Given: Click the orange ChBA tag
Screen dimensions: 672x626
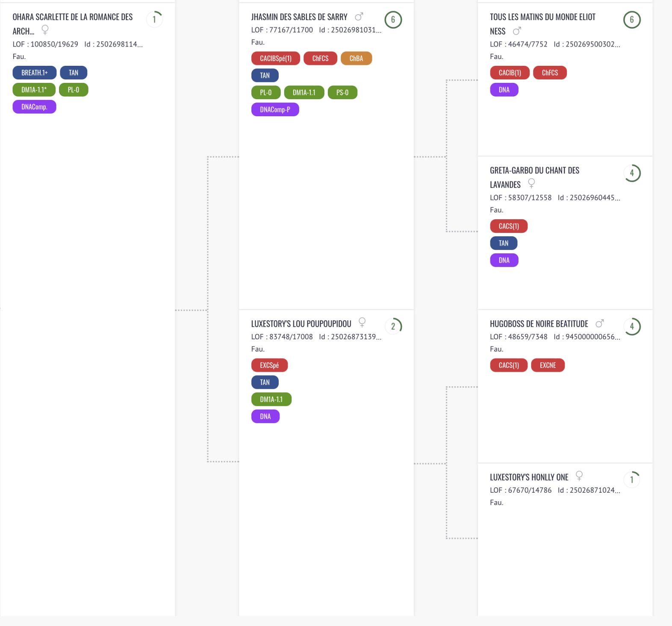Looking at the screenshot, I should (356, 59).
